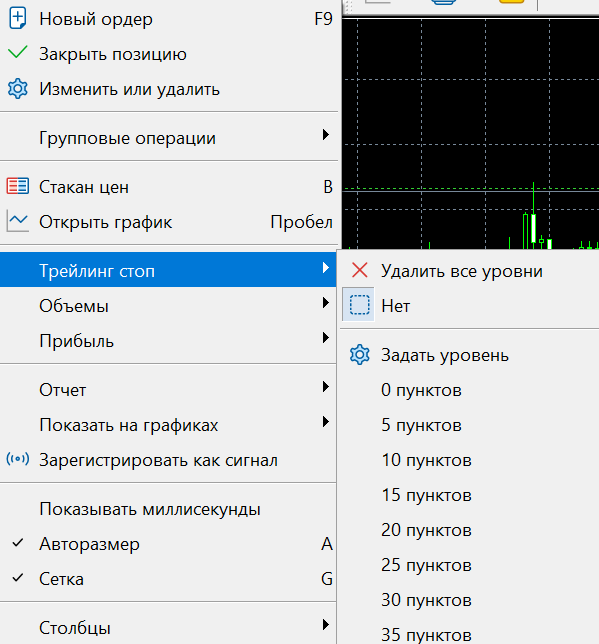Select the Отчет menu entry

168,389
